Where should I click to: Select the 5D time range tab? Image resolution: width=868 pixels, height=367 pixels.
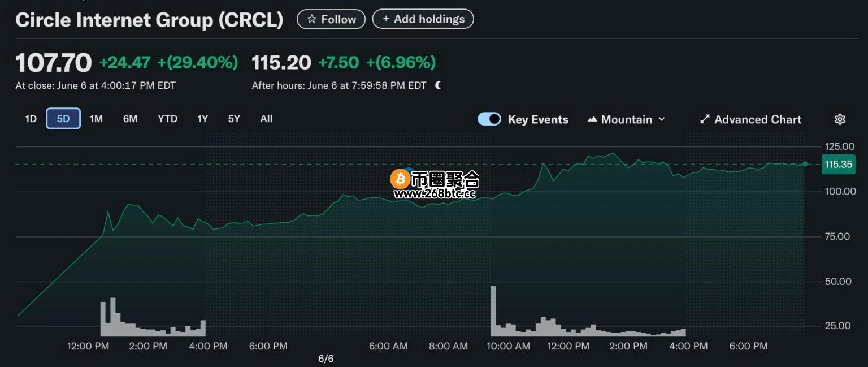tap(63, 119)
